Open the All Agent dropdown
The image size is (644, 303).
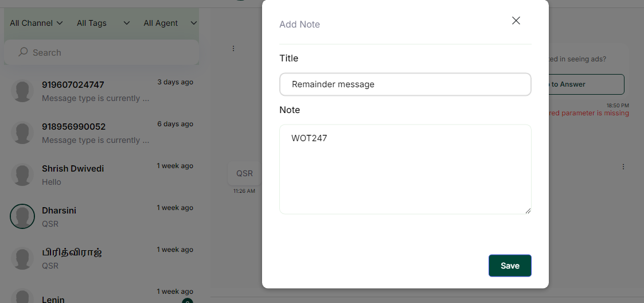coord(170,23)
